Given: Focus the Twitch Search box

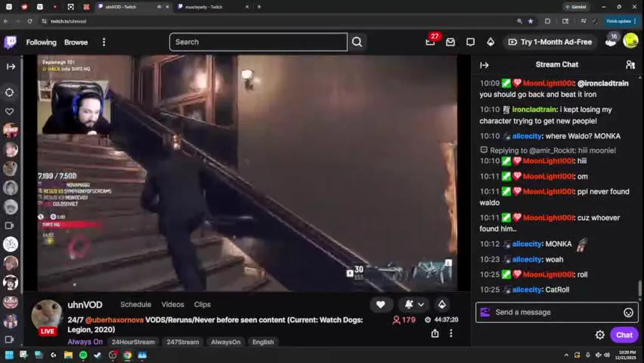Looking at the screenshot, I should coord(259,42).
